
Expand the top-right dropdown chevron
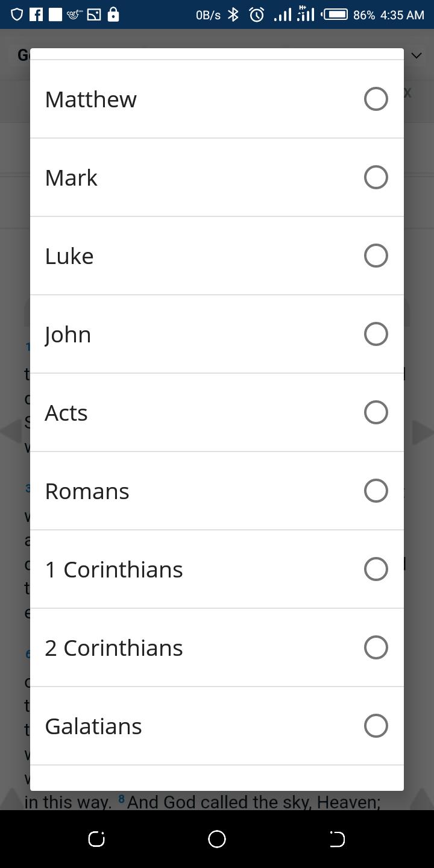[417, 55]
